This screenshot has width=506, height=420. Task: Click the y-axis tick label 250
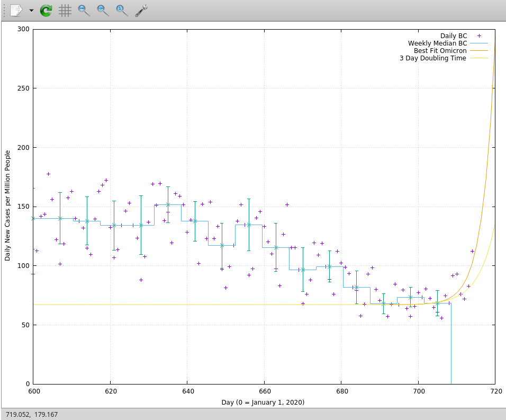pos(23,88)
